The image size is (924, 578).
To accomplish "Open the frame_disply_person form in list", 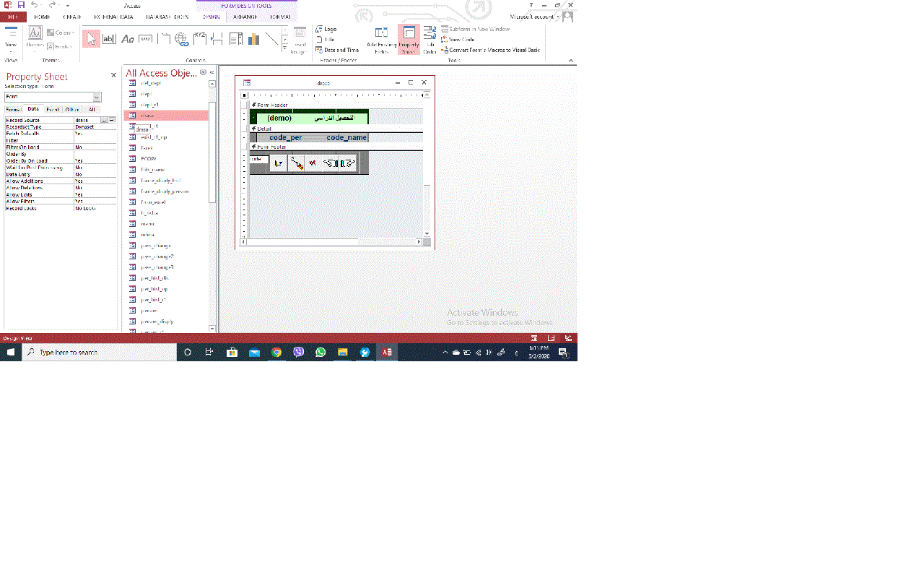I will click(165, 191).
